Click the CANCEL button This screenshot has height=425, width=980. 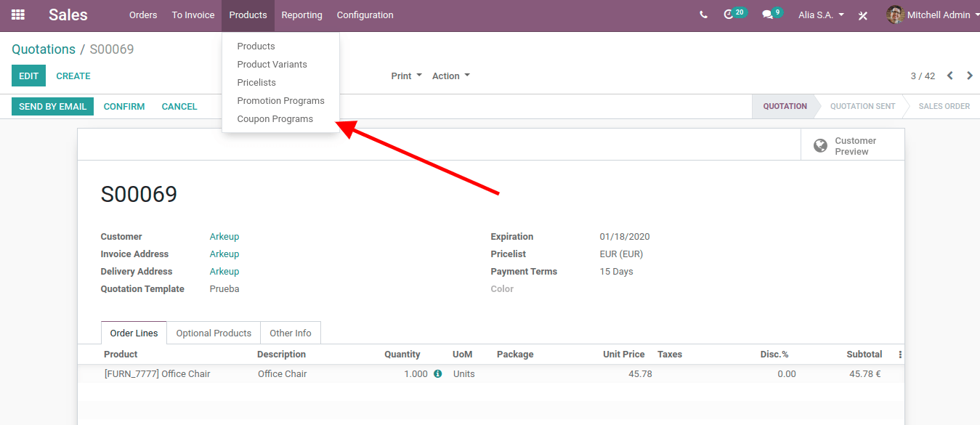tap(179, 106)
